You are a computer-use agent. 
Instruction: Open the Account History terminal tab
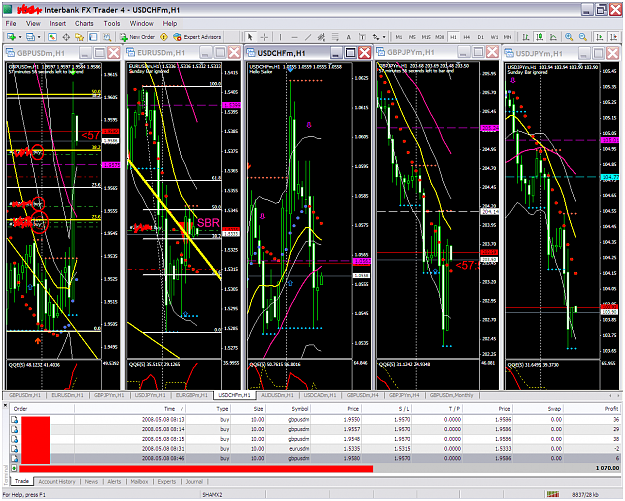coord(57,481)
